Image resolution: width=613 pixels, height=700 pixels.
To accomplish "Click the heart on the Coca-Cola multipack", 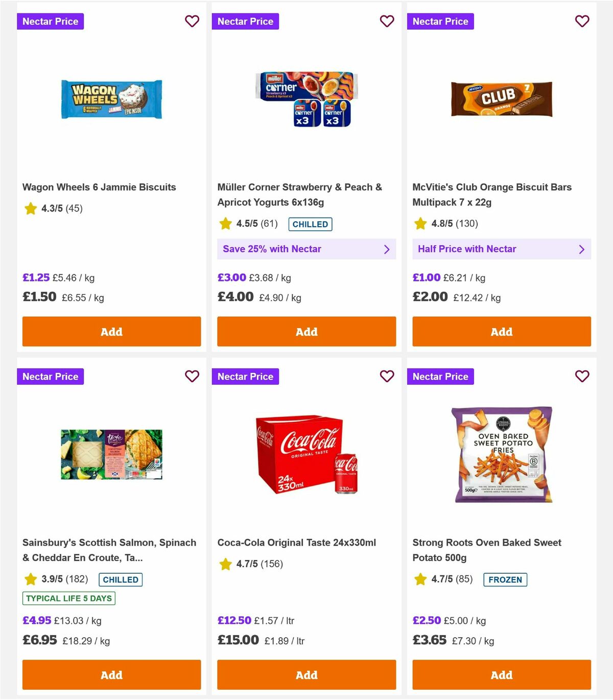I will [x=387, y=376].
